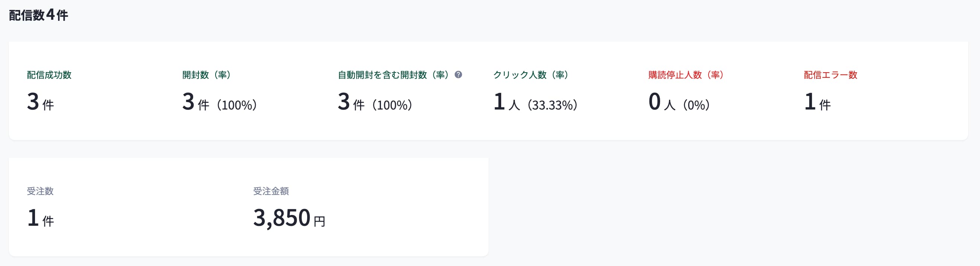Click the value below 自動開封を含む開封数（率）
The width and height of the screenshot is (980, 266).
coord(375,102)
